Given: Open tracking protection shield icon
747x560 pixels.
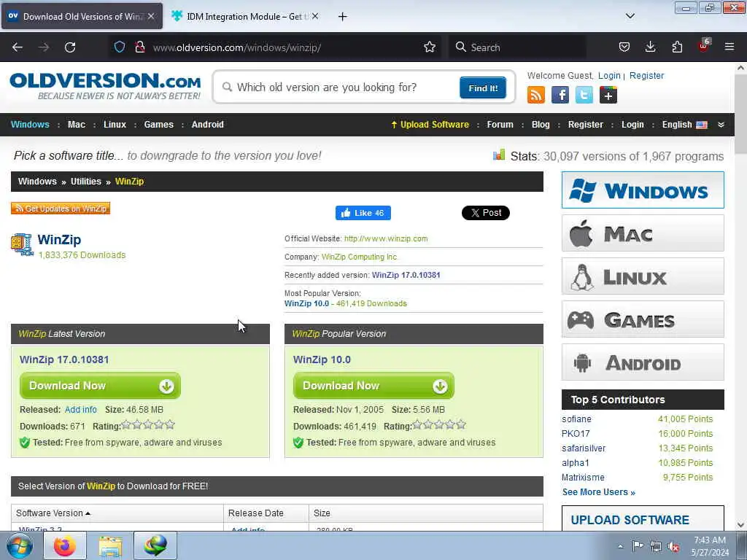Looking at the screenshot, I should [120, 47].
